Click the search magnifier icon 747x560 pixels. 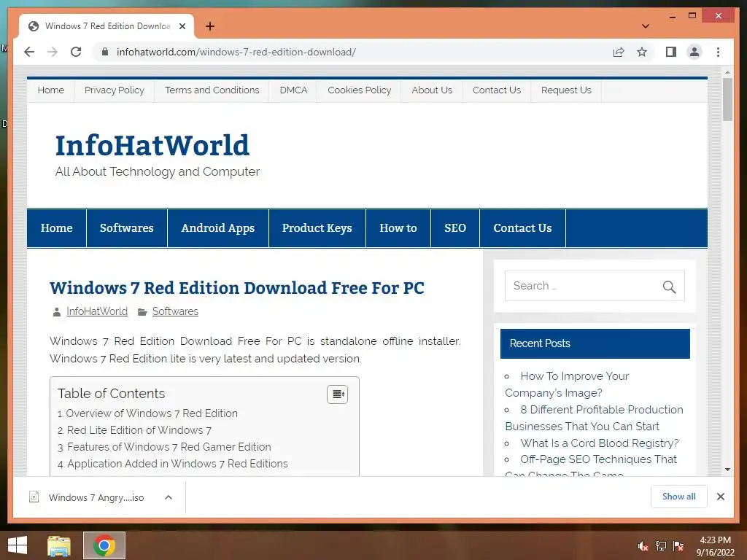(669, 286)
